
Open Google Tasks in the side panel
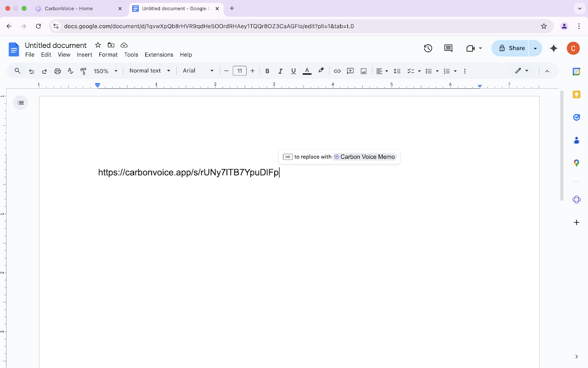point(577,117)
